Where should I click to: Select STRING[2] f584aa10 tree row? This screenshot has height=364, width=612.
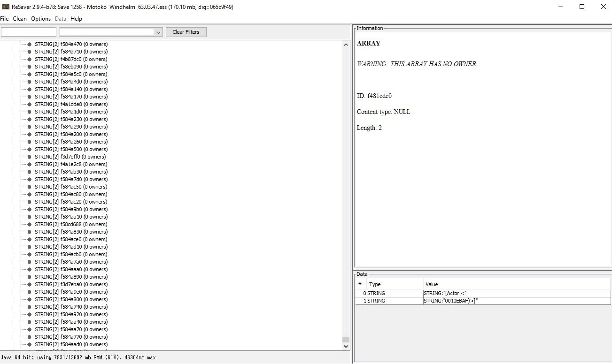click(x=71, y=217)
